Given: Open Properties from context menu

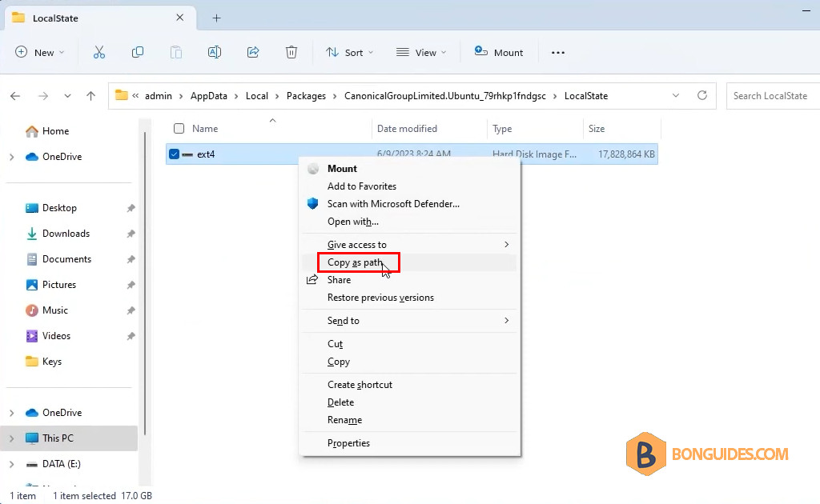Looking at the screenshot, I should [409, 443].
